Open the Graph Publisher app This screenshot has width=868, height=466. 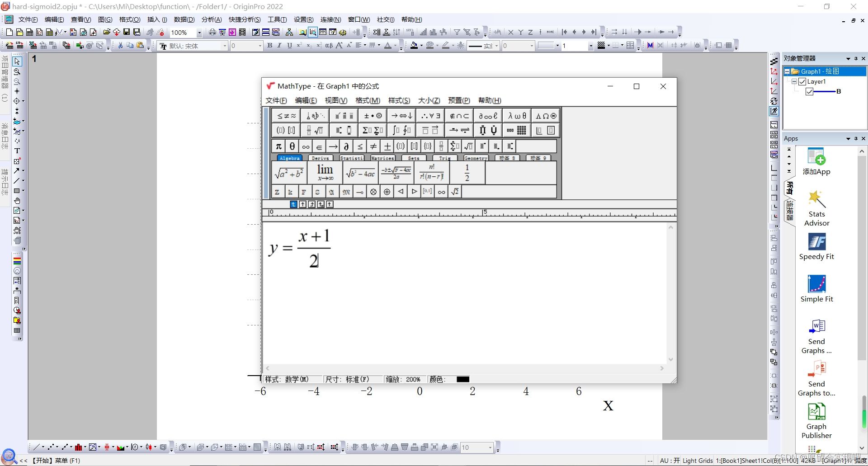[x=816, y=421]
